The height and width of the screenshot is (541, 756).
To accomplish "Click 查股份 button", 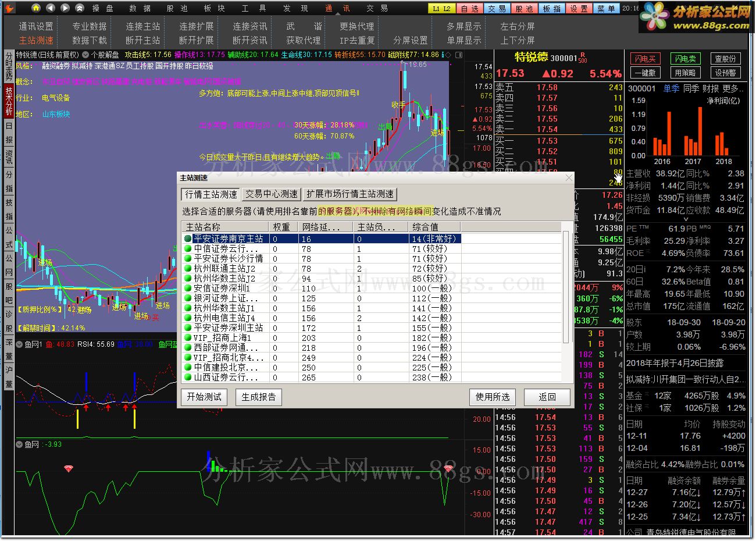I will pyautogui.click(x=725, y=59).
